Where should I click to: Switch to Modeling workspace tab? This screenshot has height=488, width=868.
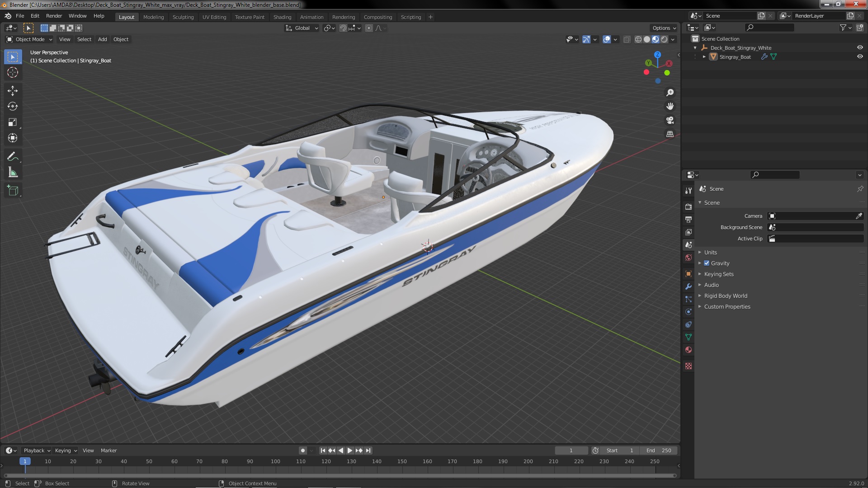(x=153, y=17)
